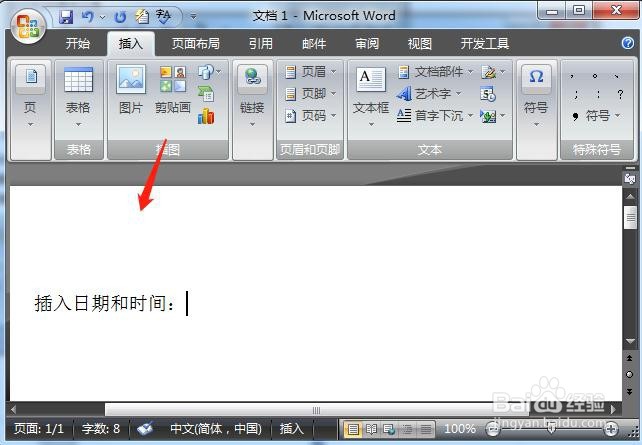Open the round Office button menu
The image size is (642, 445).
pos(28,26)
